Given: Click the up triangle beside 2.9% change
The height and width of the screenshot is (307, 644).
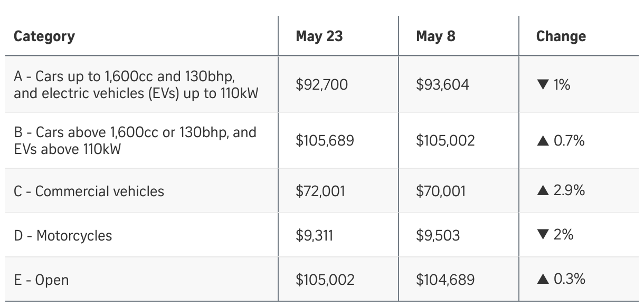Looking at the screenshot, I should click(x=543, y=191).
